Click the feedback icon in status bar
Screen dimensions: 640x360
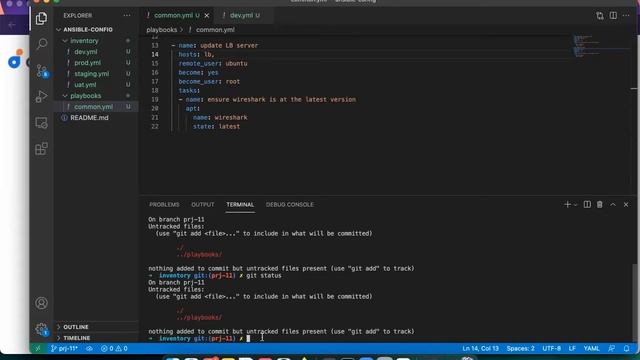pyautogui.click(x=611, y=349)
